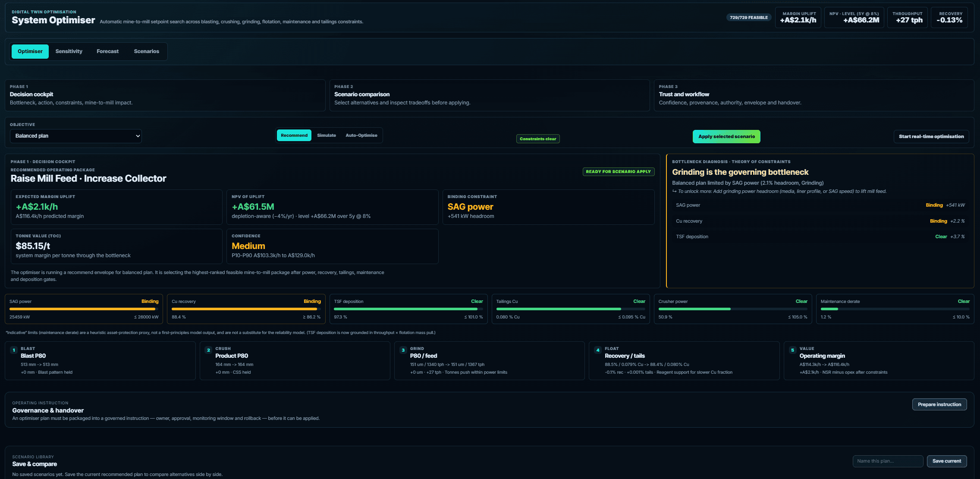This screenshot has height=479, width=980.
Task: Click the Blast P80 stage title
Action: click(33, 356)
